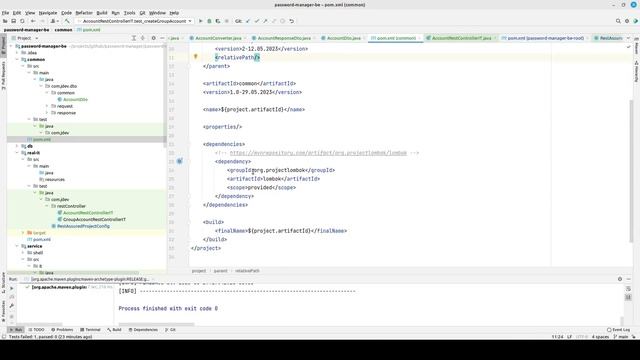Screen dimensions: 640x360
Task: Switch to AccountResponseDto.java tab
Action: [x=284, y=38]
